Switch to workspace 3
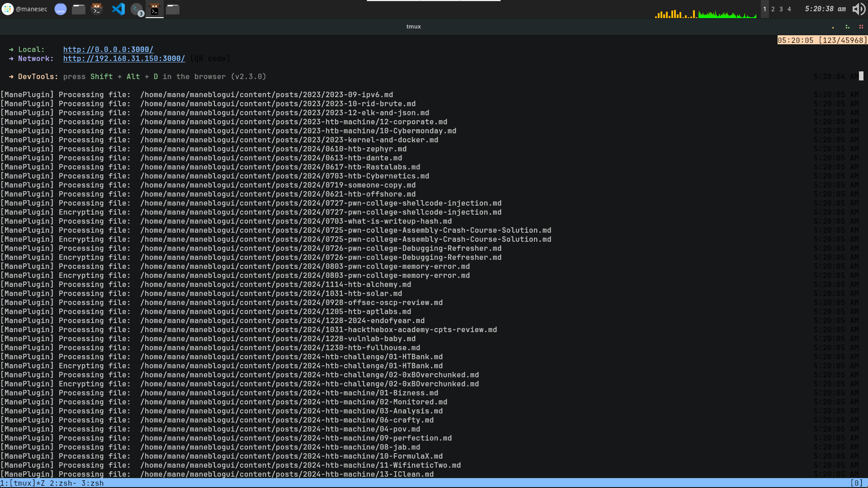This screenshot has width=868, height=488. [781, 9]
